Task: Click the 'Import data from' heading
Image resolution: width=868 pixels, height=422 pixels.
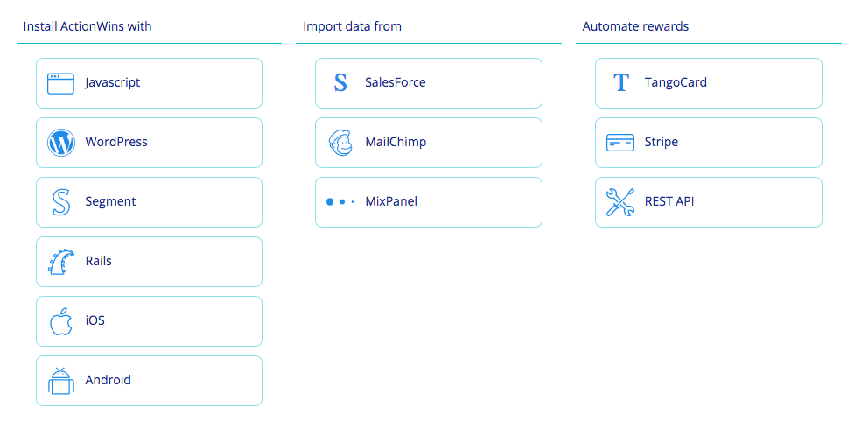Action: pos(352,26)
